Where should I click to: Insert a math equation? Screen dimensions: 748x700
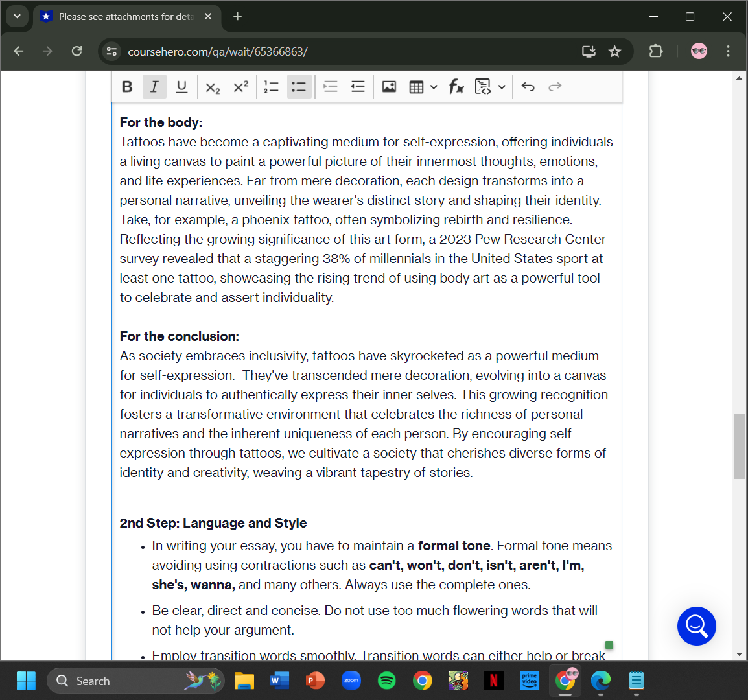click(x=457, y=86)
